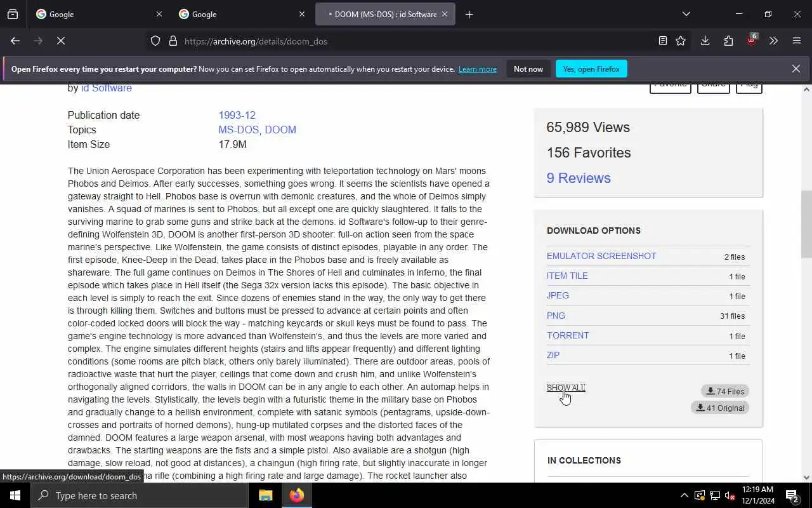Open the 1993-12 publication date link
Viewport: 812px width, 508px height.
[237, 115]
